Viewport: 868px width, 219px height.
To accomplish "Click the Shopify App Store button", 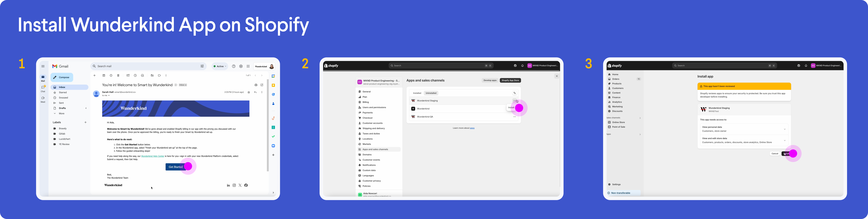I will tap(510, 80).
